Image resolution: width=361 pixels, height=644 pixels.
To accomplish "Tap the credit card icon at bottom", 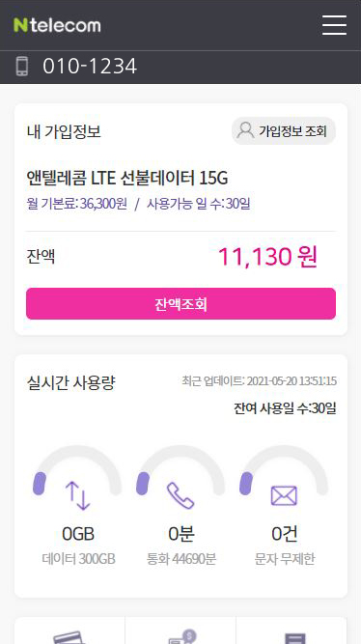I will click(x=69, y=637).
